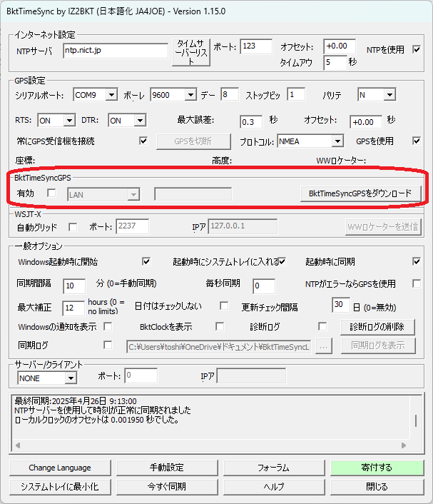Check BktClockを表示 box
Screen dimensions: 433x504
220,326
